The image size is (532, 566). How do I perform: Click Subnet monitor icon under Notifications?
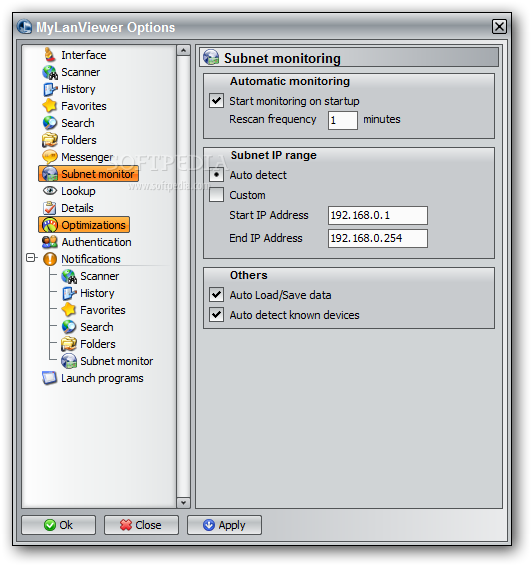click(x=69, y=361)
